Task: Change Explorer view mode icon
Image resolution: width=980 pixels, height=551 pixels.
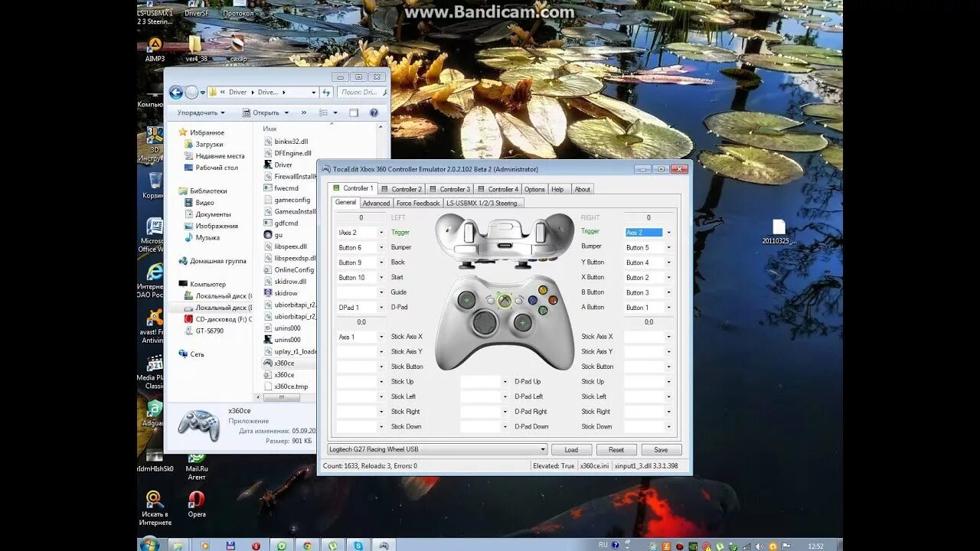Action: point(324,112)
